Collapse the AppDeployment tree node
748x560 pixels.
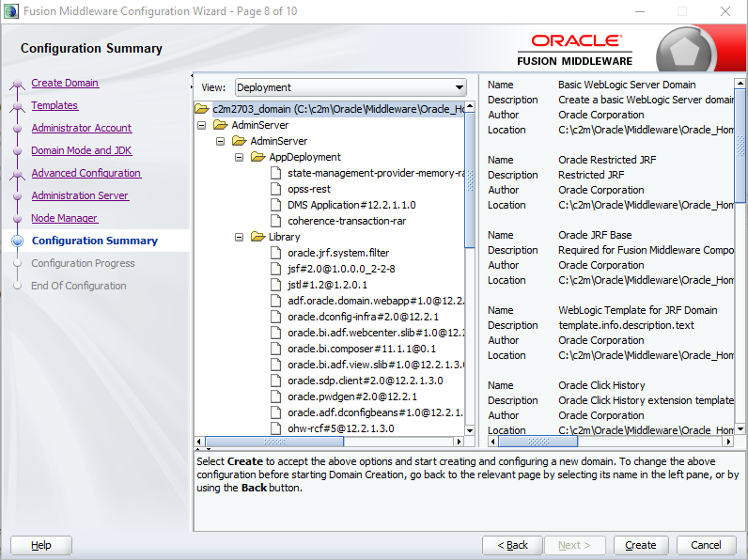(x=239, y=157)
